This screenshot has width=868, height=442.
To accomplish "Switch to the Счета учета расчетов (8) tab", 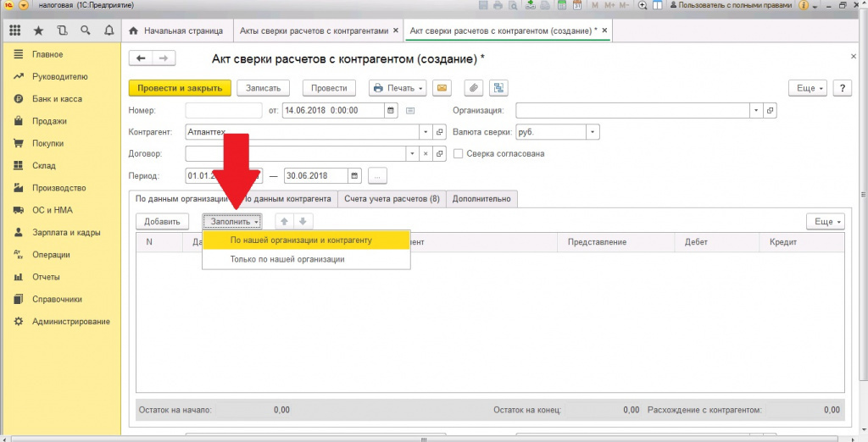I will point(392,199).
